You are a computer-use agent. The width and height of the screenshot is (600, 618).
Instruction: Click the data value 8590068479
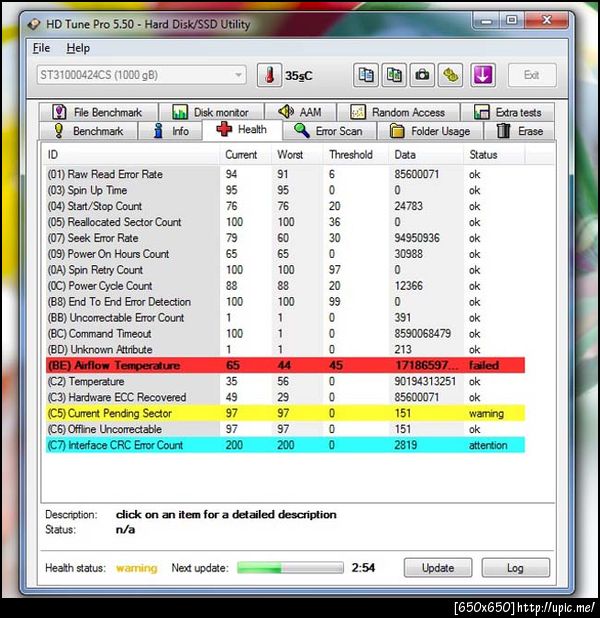pos(423,334)
